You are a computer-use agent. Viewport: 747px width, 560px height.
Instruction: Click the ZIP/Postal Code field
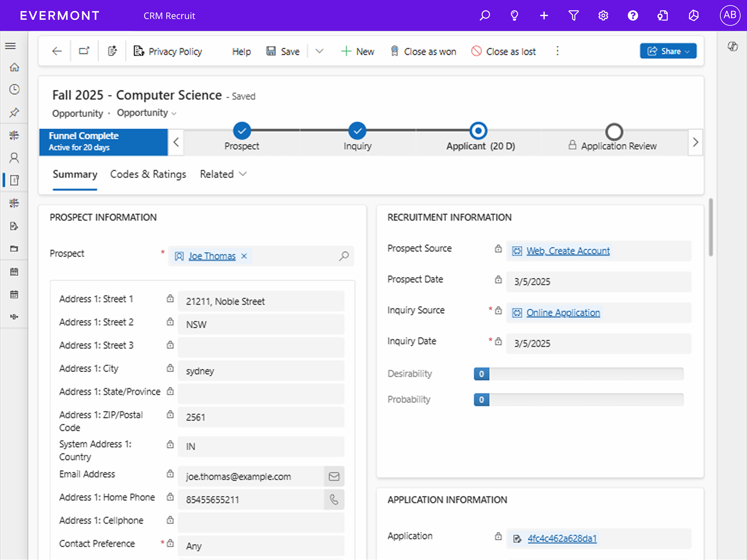click(261, 417)
